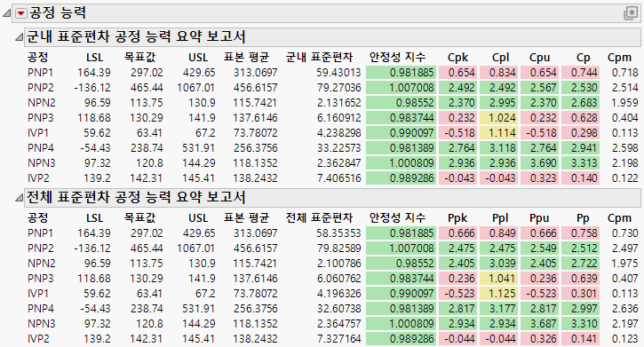644x347 pixels.
Task: Select Cp value 3.313 cell
Action: click(580, 163)
